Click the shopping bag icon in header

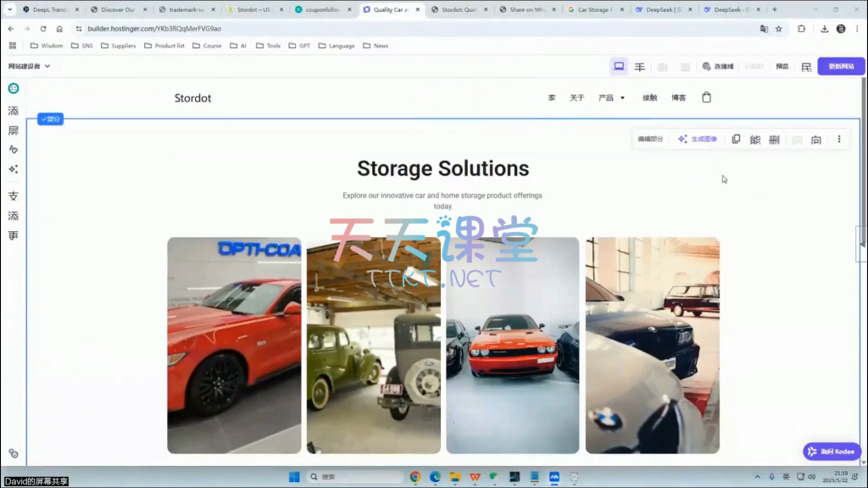point(707,97)
